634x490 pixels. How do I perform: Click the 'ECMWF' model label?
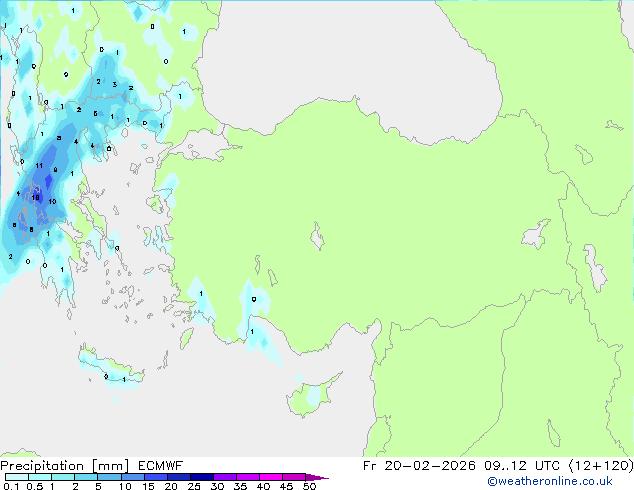[x=161, y=466]
